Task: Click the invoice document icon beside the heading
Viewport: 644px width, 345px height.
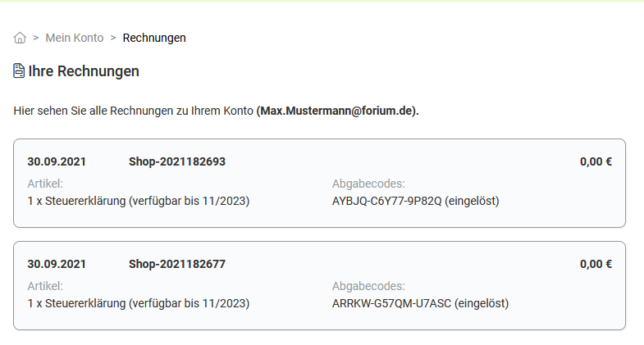Action: tap(19, 71)
